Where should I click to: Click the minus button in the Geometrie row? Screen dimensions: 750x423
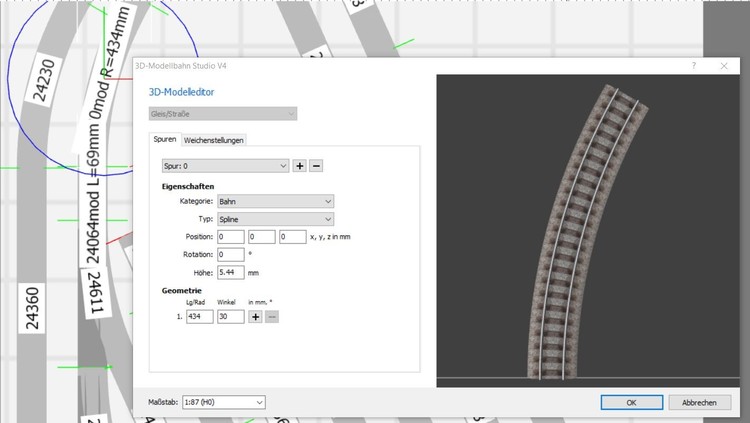pyautogui.click(x=272, y=316)
